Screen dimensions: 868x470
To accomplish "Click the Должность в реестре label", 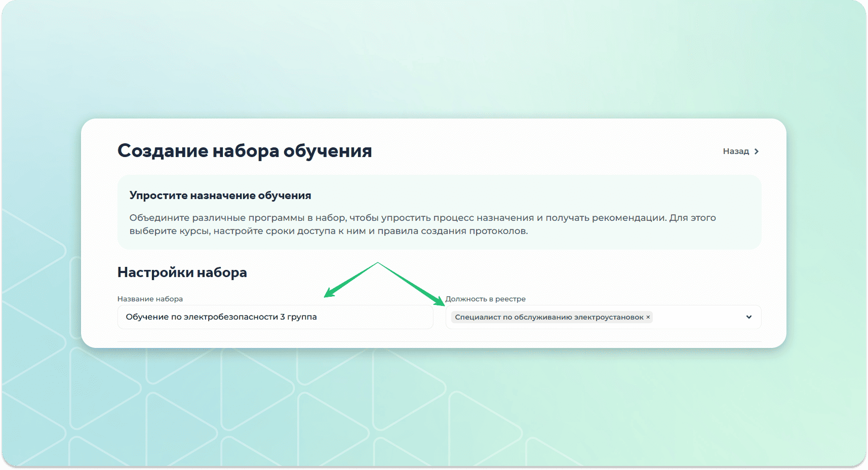I will pyautogui.click(x=485, y=299).
